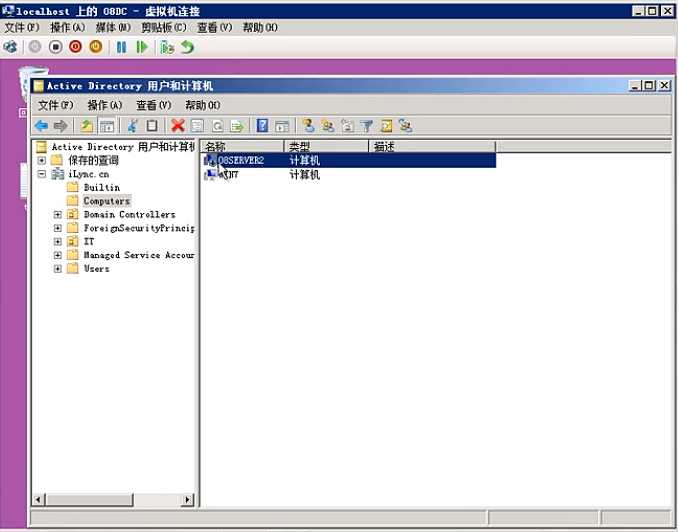Viewport: 678px width, 532px height.
Task: Go forward with the gray arrow icon
Action: tap(61, 126)
